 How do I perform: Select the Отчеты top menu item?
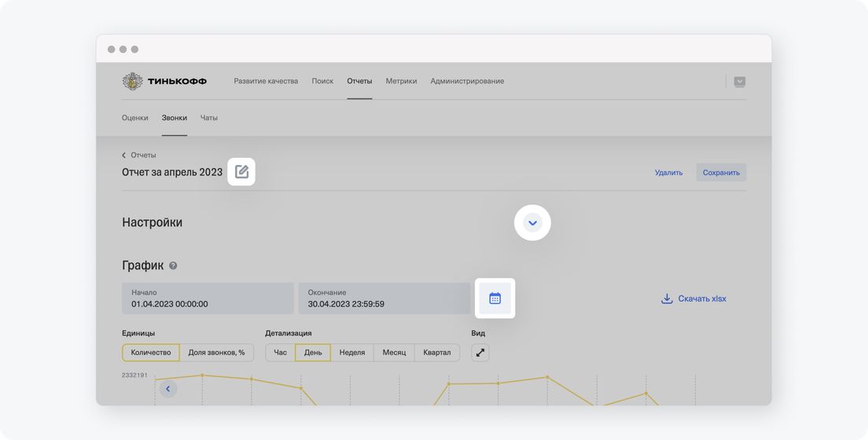(359, 81)
